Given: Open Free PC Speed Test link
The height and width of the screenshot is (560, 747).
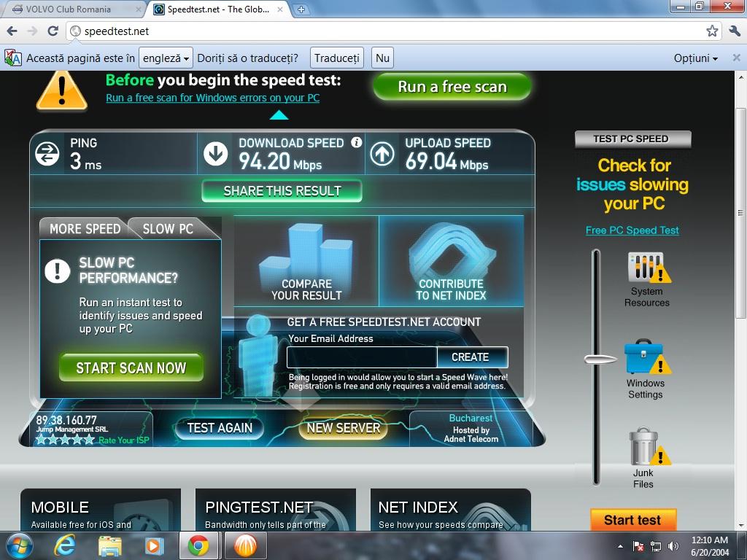Looking at the screenshot, I should (632, 230).
